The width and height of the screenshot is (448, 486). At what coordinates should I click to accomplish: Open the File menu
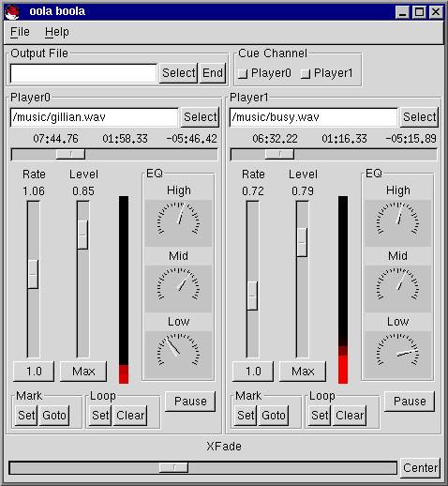(x=20, y=32)
